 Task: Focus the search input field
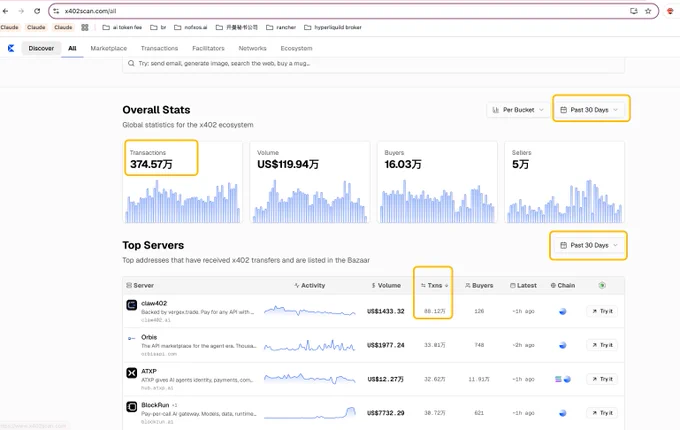373,64
